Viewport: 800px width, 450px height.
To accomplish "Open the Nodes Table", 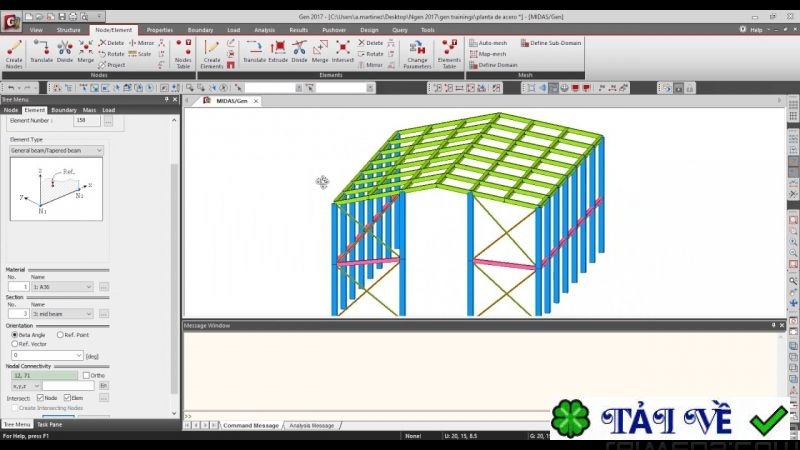I will pos(183,54).
